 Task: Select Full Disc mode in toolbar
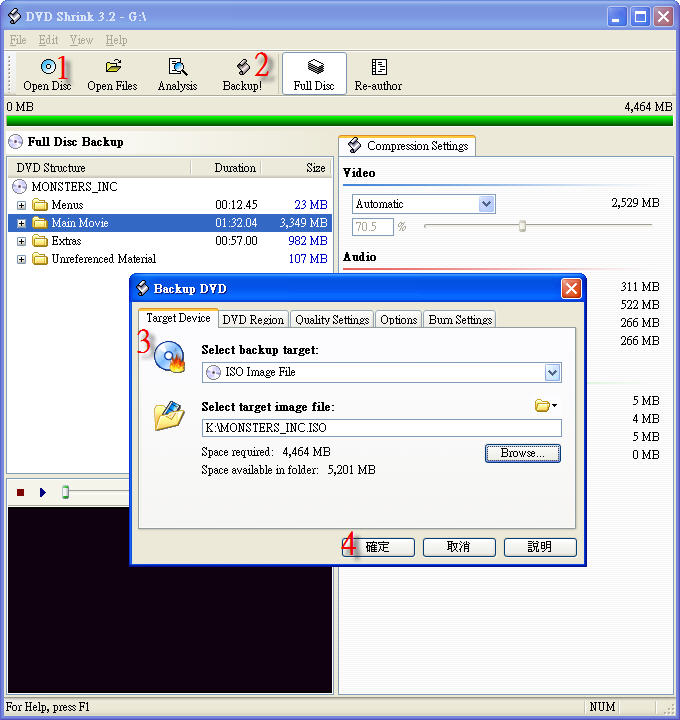click(x=314, y=73)
